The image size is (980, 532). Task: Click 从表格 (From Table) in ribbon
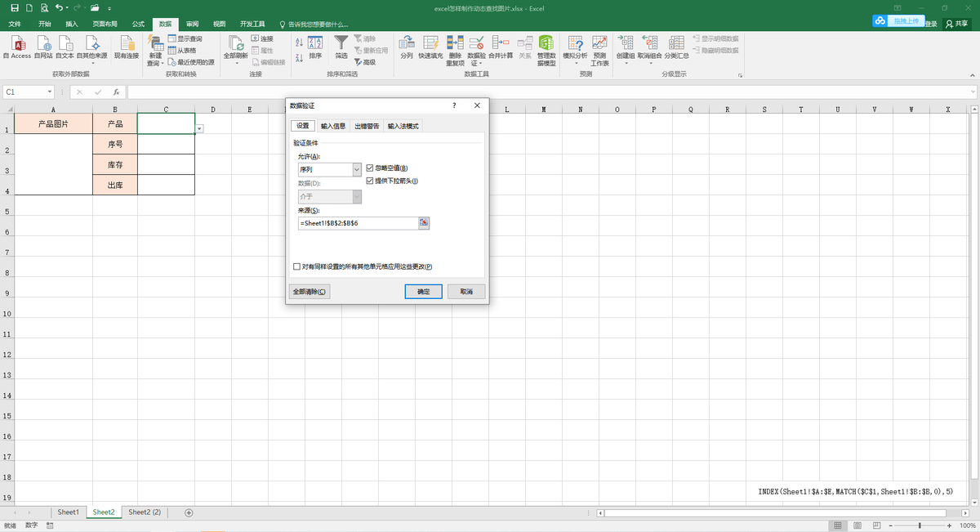click(x=182, y=50)
